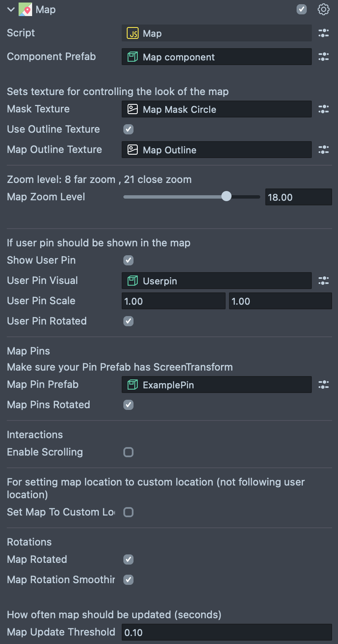Click the Map Zoom Level value field

[x=298, y=197]
